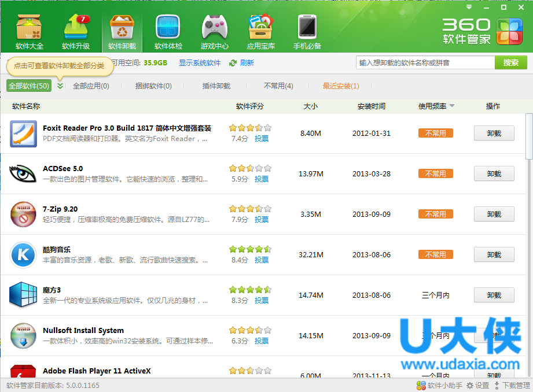Click the 刷新 refresh icon
The width and height of the screenshot is (533, 392).
click(233, 63)
